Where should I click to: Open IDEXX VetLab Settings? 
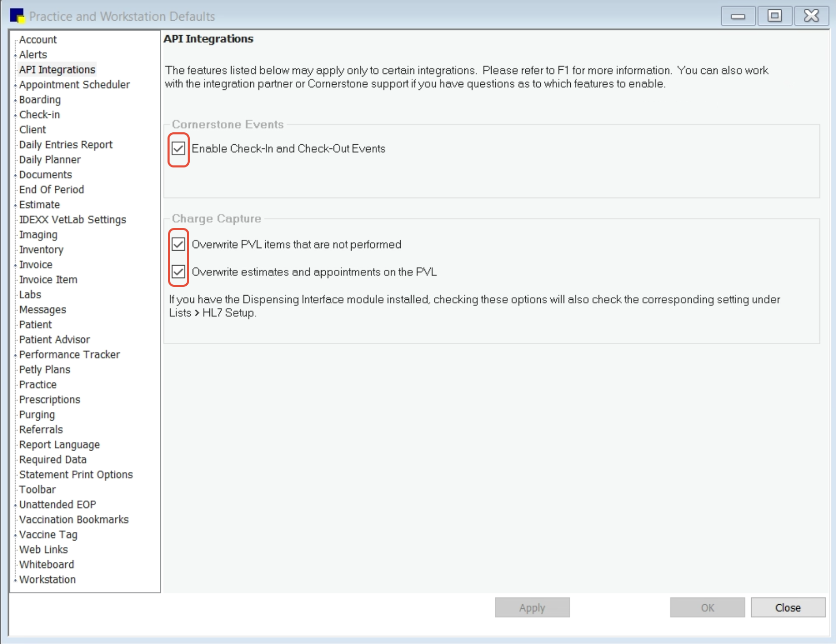72,220
